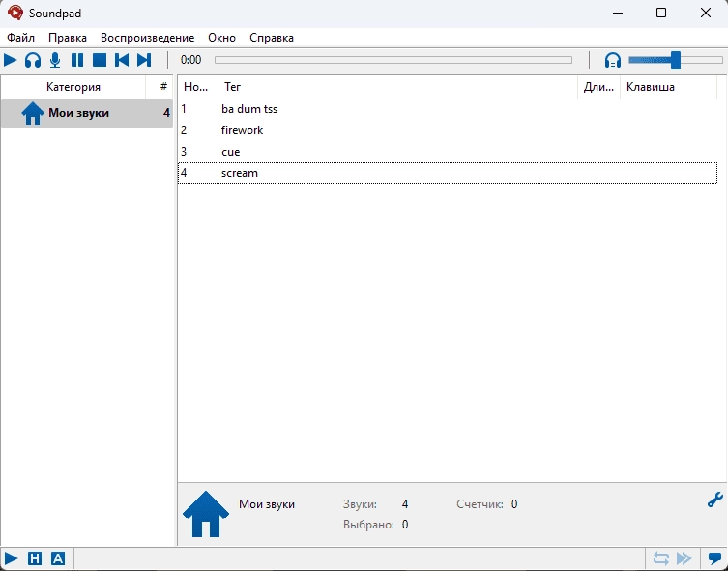
Task: Play sound on microphone only icon
Action: coord(55,60)
